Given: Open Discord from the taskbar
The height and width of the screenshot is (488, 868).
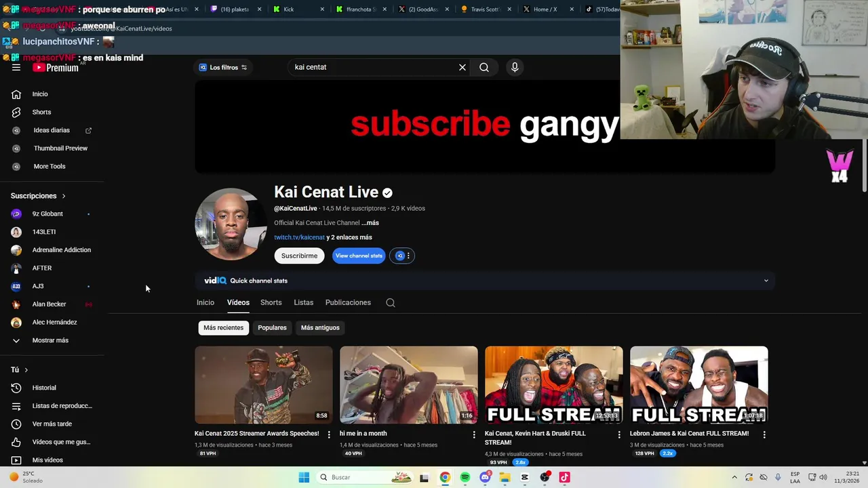Looking at the screenshot, I should pyautogui.click(x=485, y=477).
